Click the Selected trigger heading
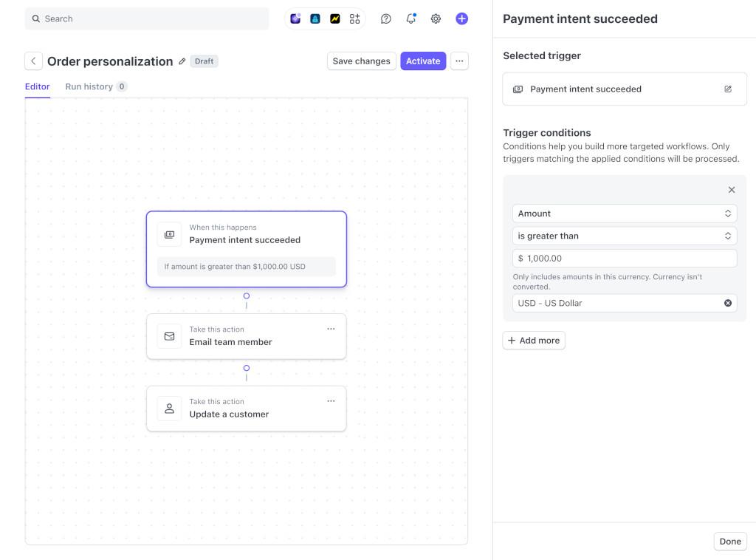Image resolution: width=756 pixels, height=560 pixels. (x=542, y=55)
